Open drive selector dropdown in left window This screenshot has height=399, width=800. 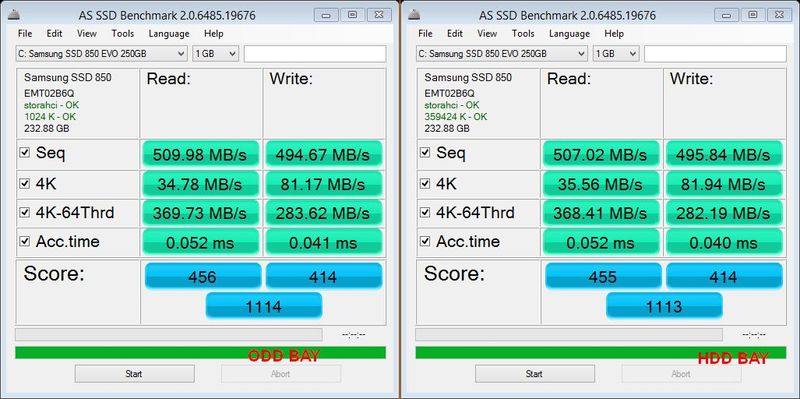point(102,54)
